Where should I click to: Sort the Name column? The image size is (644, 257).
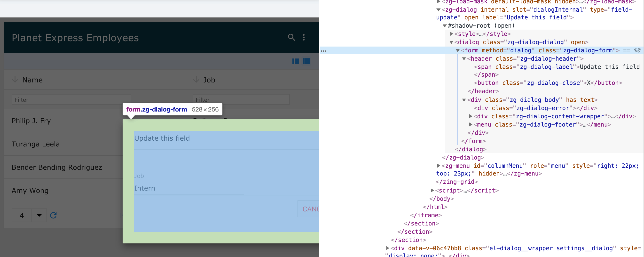32,80
